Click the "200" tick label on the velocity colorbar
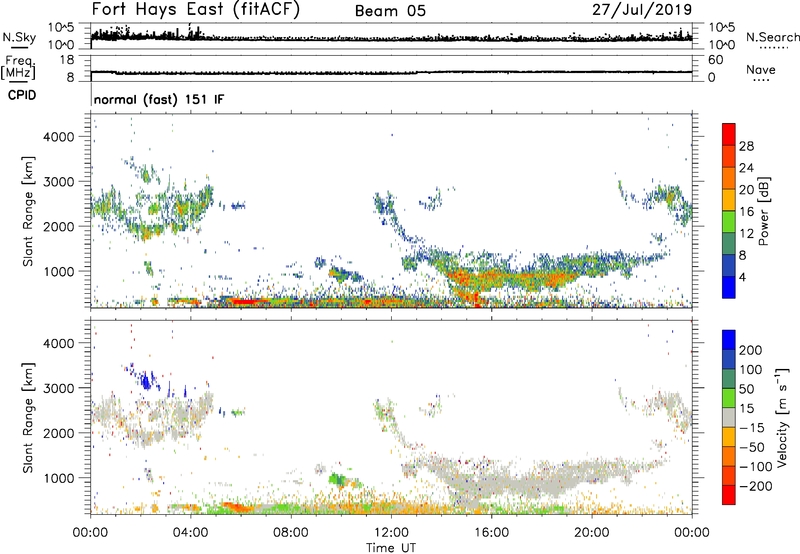Image resolution: width=800 pixels, height=554 pixels. point(751,350)
